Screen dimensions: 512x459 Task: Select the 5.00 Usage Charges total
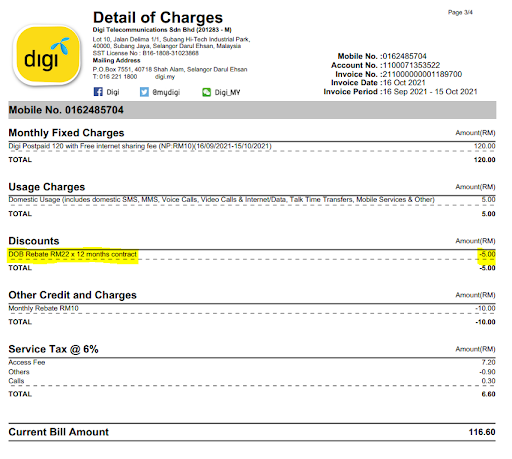(x=488, y=214)
